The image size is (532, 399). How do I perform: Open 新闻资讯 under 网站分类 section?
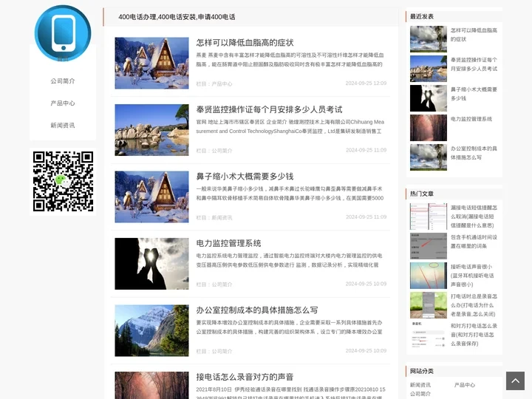click(420, 385)
